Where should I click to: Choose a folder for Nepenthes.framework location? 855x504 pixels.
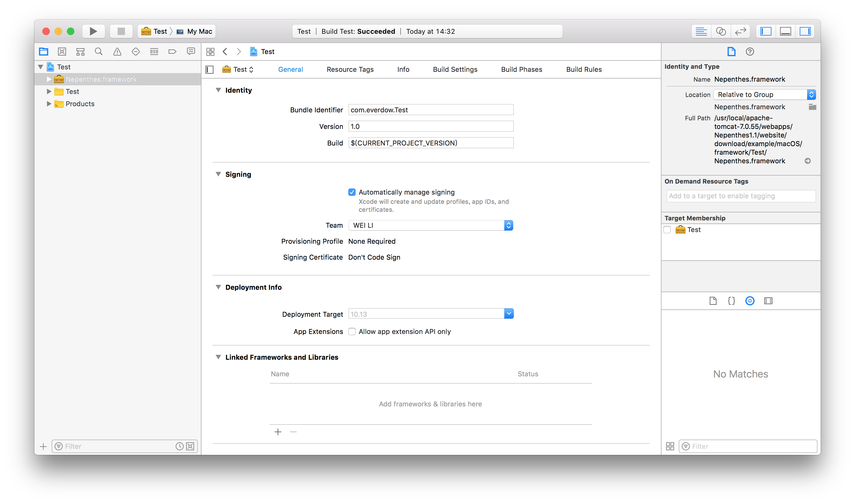pyautogui.click(x=812, y=107)
